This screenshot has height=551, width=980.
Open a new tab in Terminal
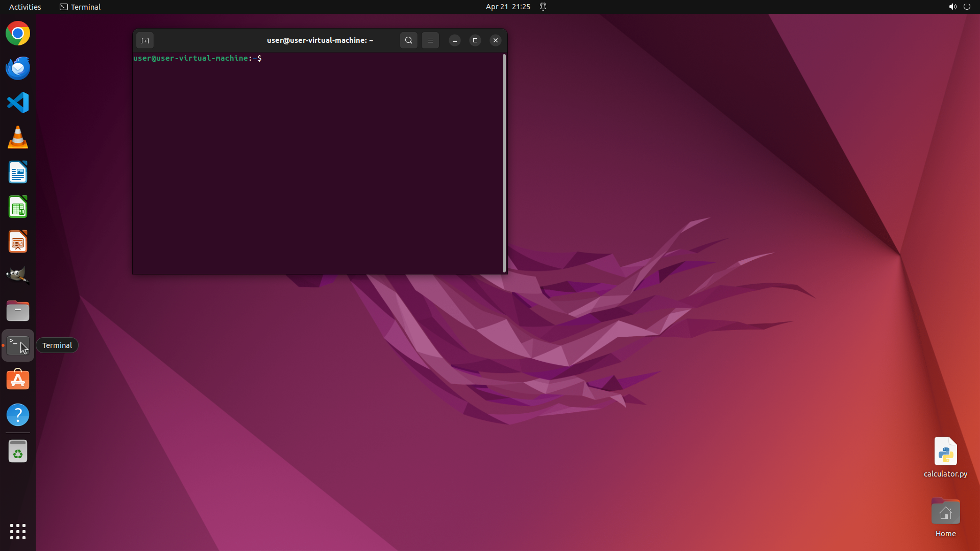coord(145,40)
